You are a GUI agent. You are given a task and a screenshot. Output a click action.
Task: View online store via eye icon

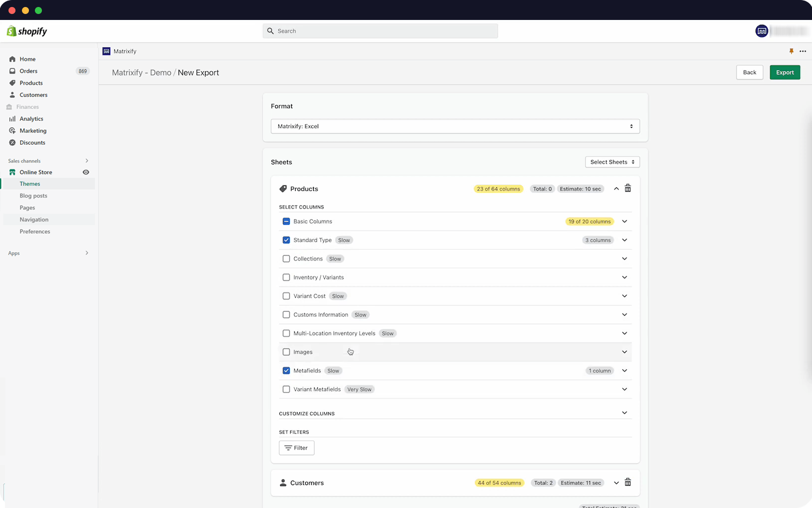click(86, 172)
